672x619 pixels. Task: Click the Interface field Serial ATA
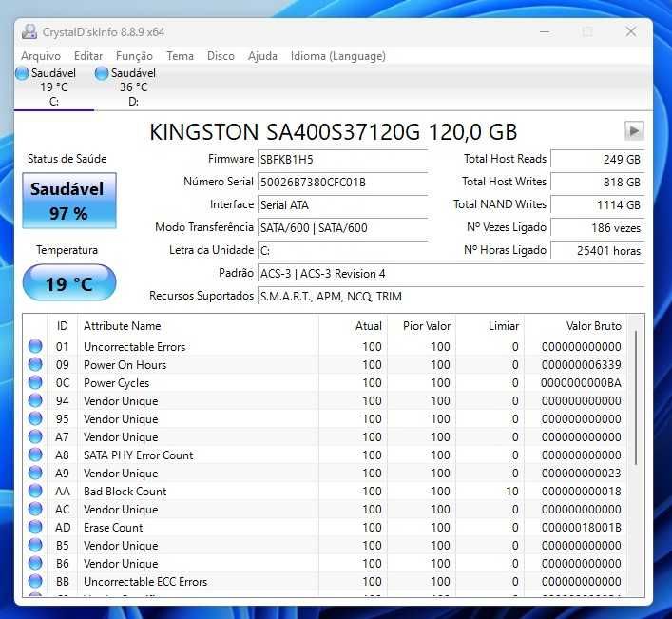342,204
